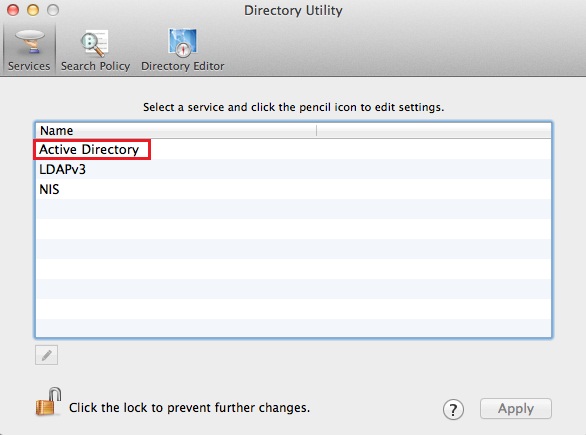
Task: Open help with the question mark button
Action: (x=453, y=410)
